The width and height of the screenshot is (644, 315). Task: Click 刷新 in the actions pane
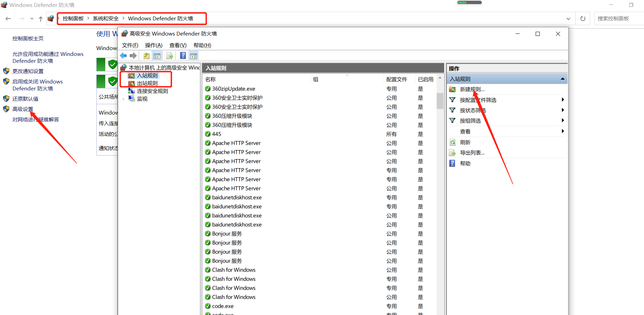(465, 142)
